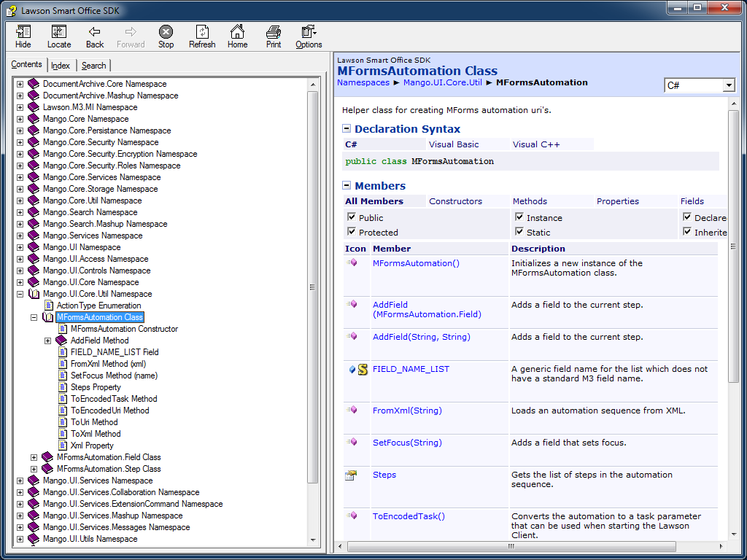The width and height of the screenshot is (747, 560).
Task: Print the current topic
Action: click(274, 36)
